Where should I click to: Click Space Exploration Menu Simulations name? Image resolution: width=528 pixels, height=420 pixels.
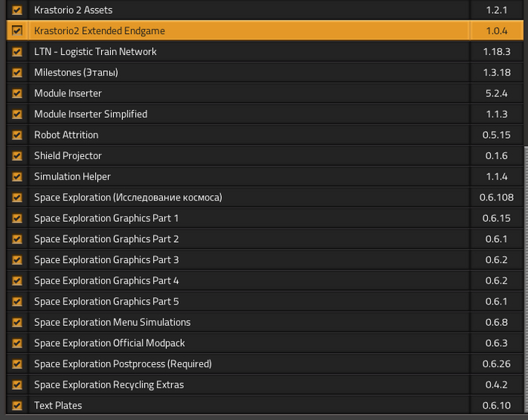click(112, 322)
